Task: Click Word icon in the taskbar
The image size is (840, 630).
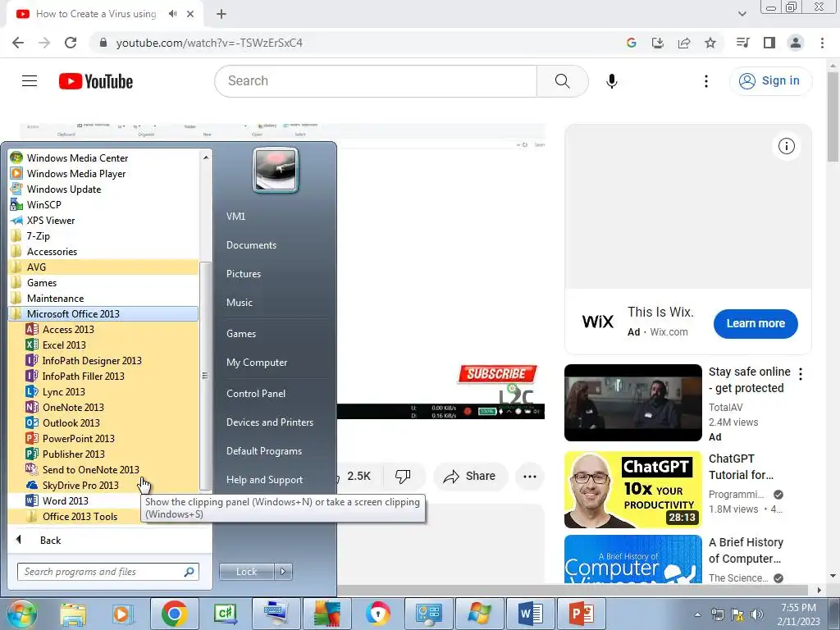Action: [x=531, y=614]
